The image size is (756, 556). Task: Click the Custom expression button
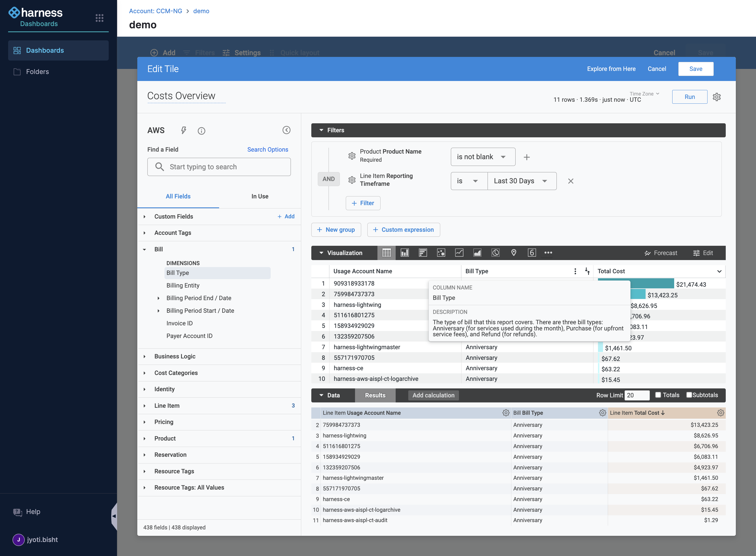tap(404, 230)
